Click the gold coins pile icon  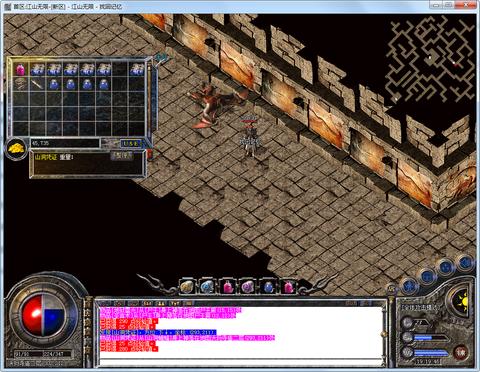click(x=17, y=148)
